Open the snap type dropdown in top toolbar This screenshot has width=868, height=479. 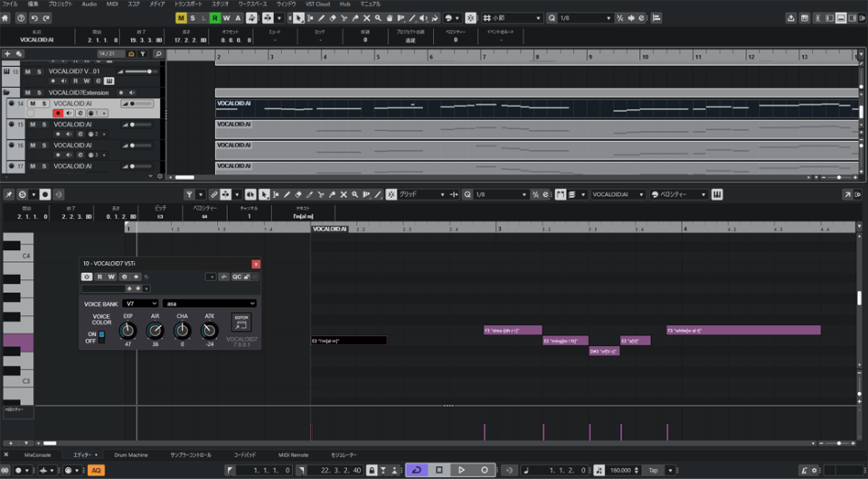tap(514, 18)
